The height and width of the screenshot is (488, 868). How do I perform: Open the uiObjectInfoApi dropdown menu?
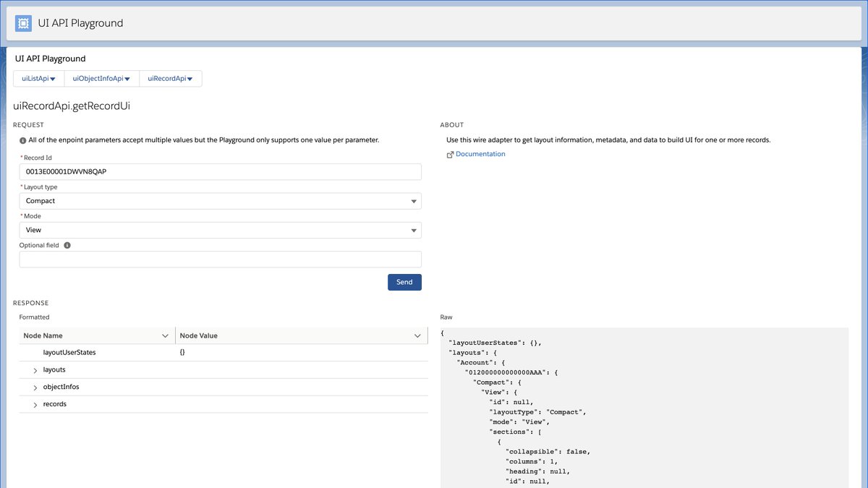click(101, 78)
